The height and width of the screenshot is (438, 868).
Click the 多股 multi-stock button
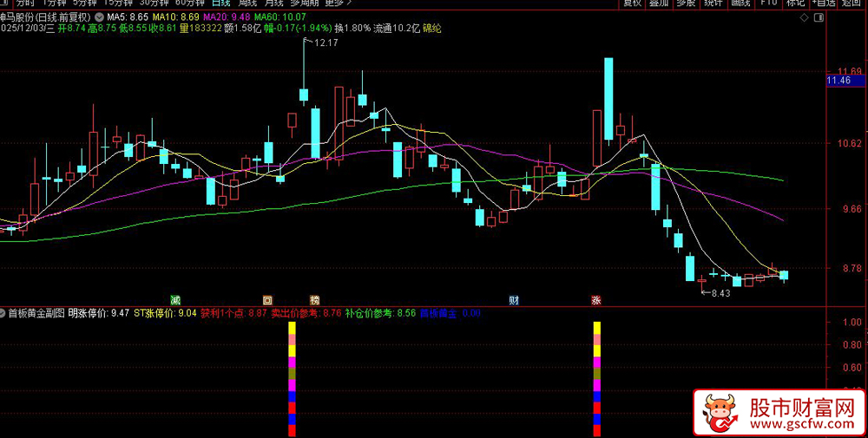tap(686, 3)
